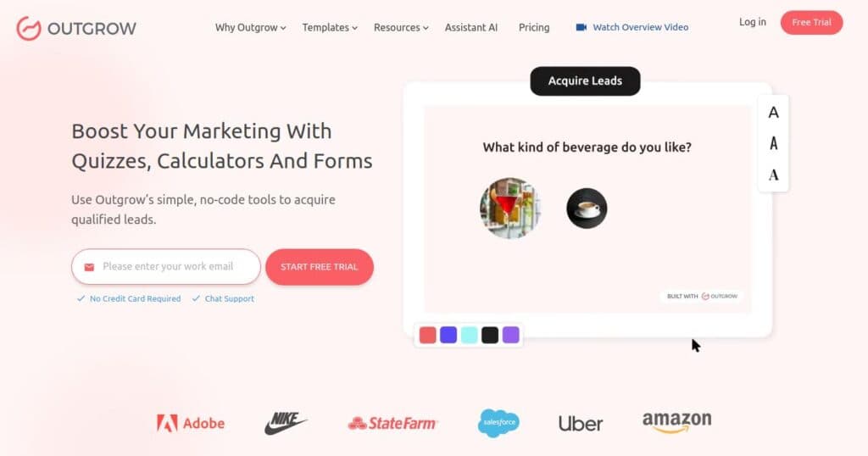The height and width of the screenshot is (456, 868).
Task: Open the Resources dropdown menu
Action: pyautogui.click(x=401, y=28)
